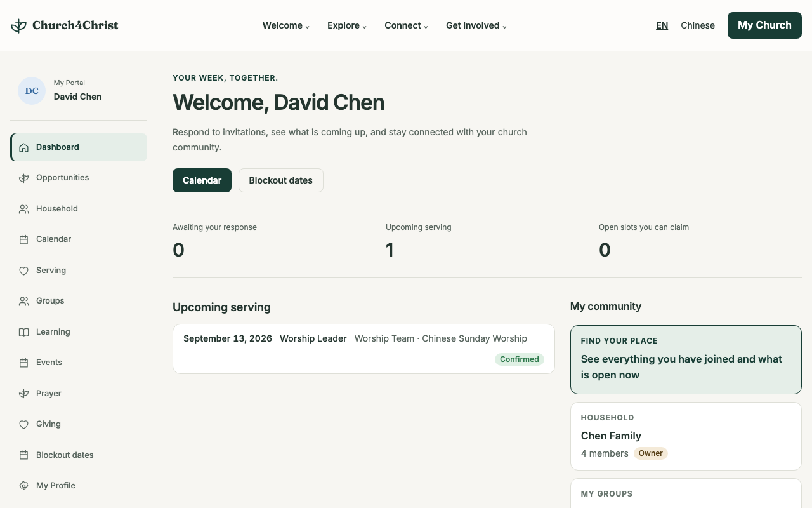Click the Blockout dates outlined button
Viewport: 812px width, 508px height.
[281, 180]
